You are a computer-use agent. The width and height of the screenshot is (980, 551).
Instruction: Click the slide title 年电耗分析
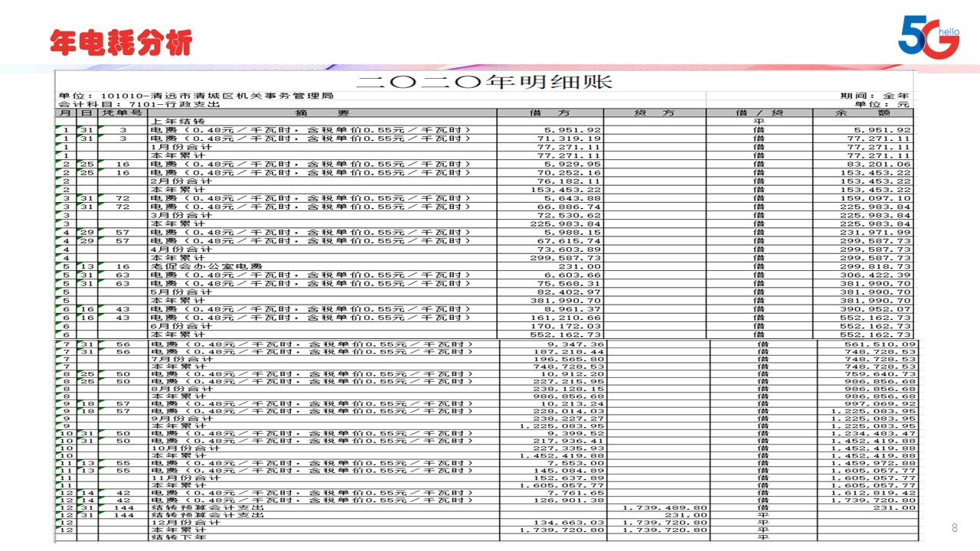pos(121,43)
